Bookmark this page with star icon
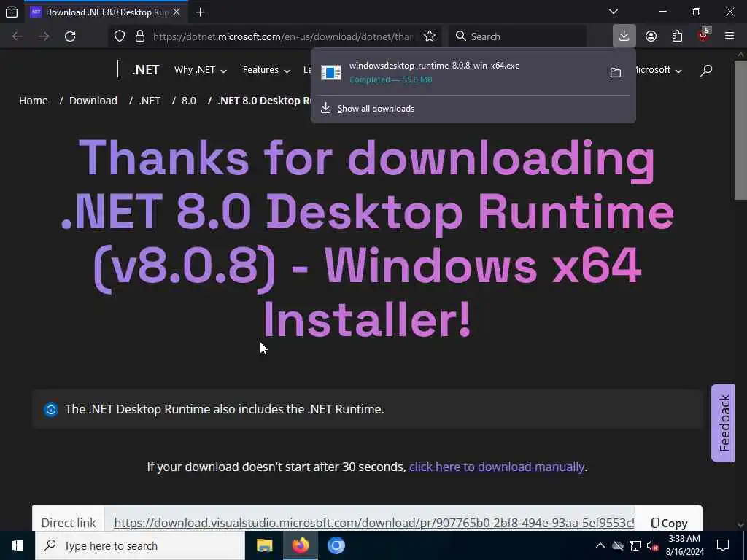The height and width of the screenshot is (560, 747). coord(429,36)
